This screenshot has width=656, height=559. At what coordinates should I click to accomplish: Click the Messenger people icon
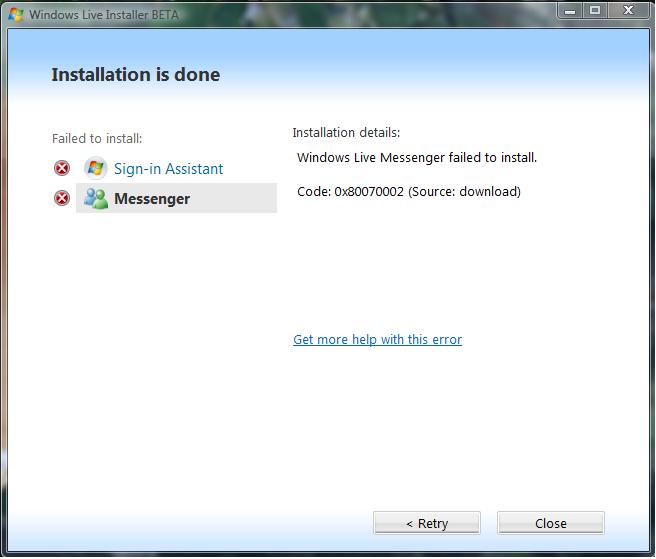pyautogui.click(x=96, y=198)
